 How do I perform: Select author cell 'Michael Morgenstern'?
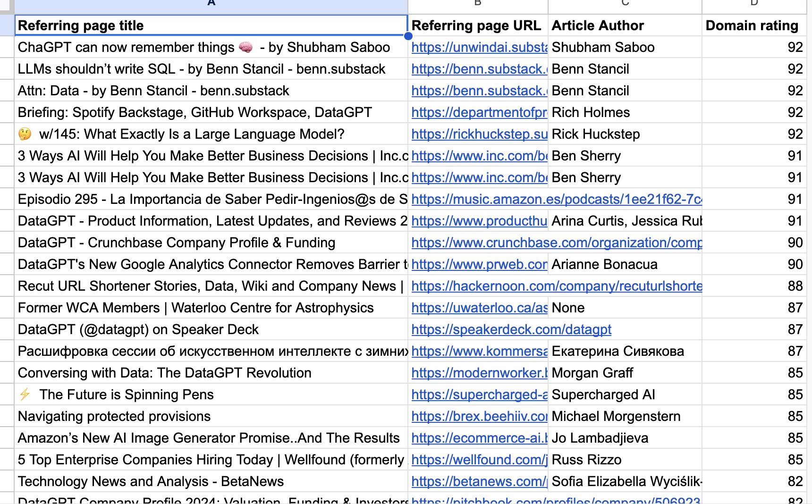pos(625,416)
